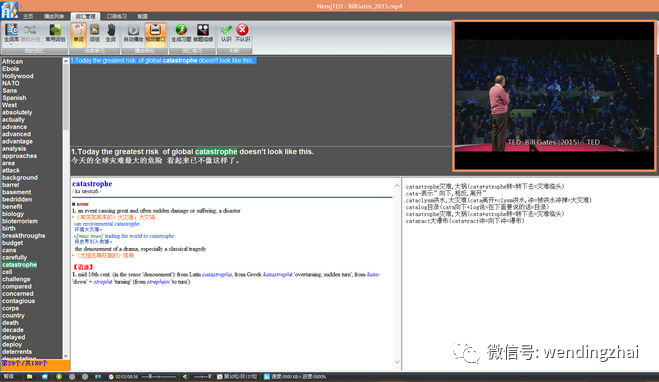Viewport: 659px width, 382px height.
Task: Click green play circle in status bar
Action: click(59, 377)
